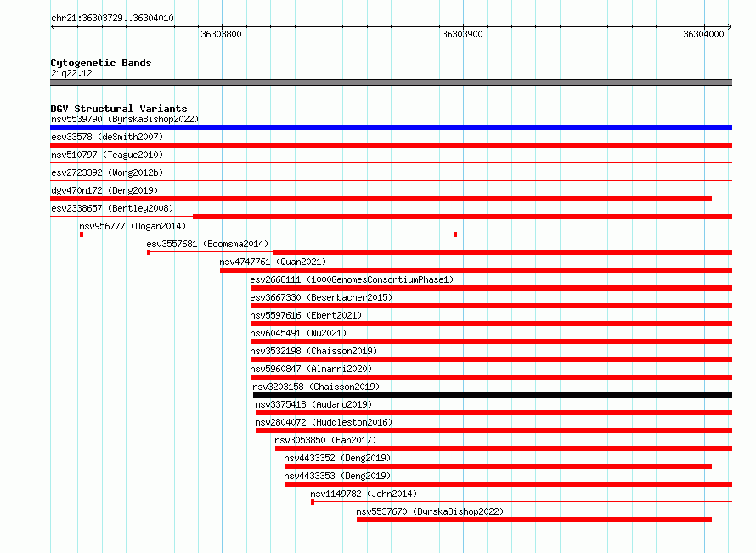Click the red esv33578 variant bar
The height and width of the screenshot is (553, 756).
click(x=391, y=145)
